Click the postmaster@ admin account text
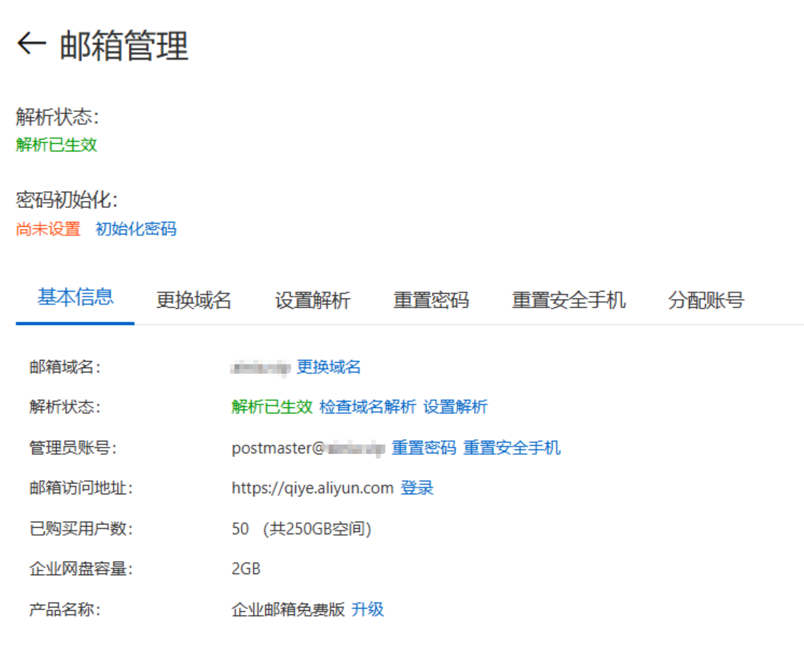Image resolution: width=804 pixels, height=672 pixels. (308, 448)
